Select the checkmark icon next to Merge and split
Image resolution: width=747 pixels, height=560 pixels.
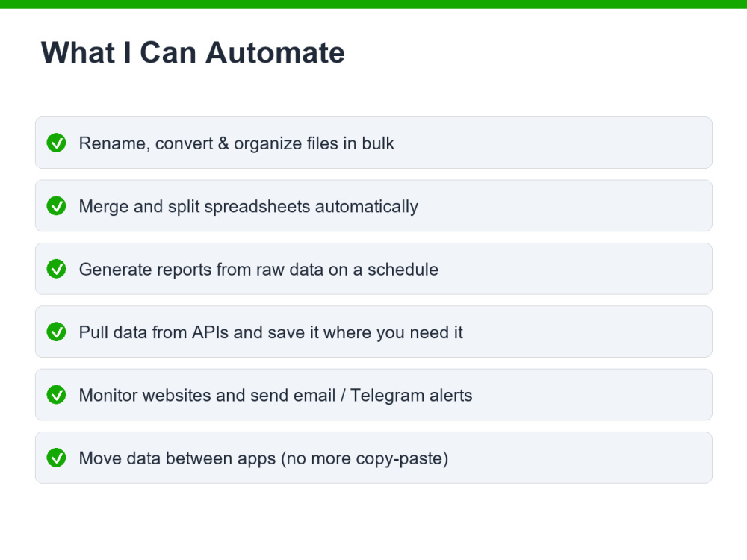(x=56, y=206)
